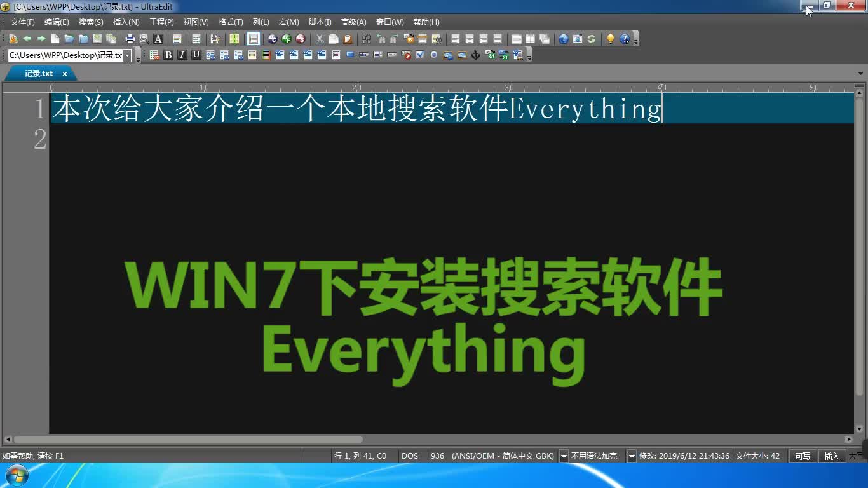Click the dark blue 'C' round icon
The image size is (868, 488).
[273, 39]
